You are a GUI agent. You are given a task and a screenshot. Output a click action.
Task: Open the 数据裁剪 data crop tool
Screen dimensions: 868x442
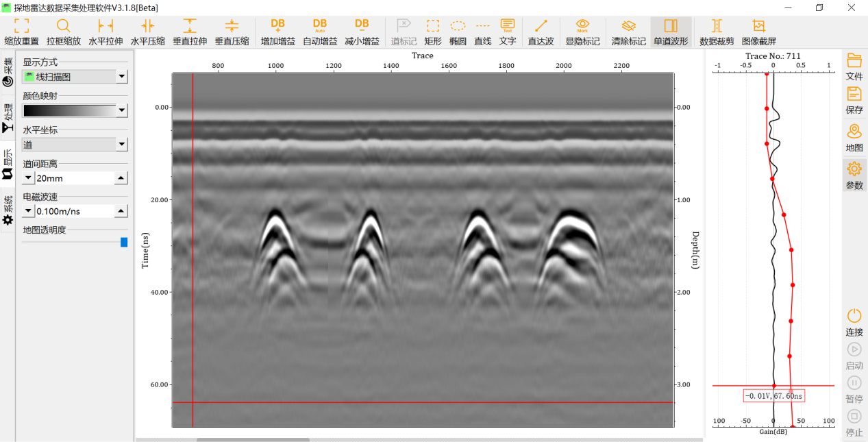pyautogui.click(x=717, y=32)
